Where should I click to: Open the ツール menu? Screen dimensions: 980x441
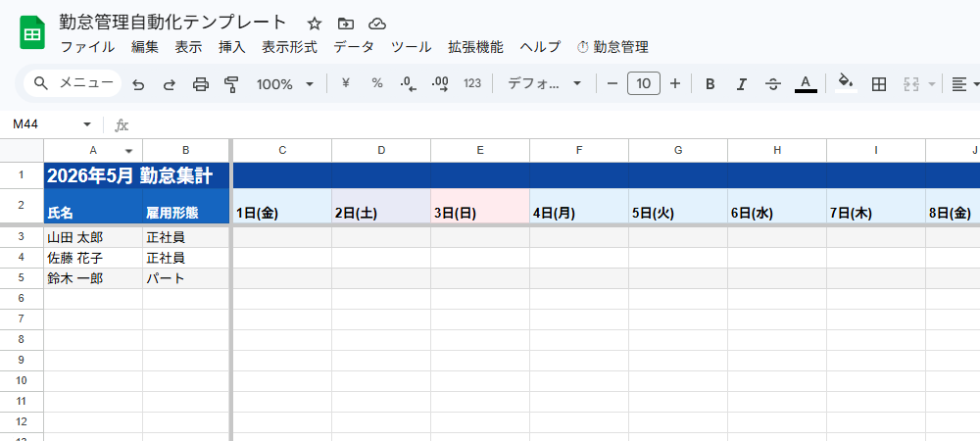tap(412, 47)
